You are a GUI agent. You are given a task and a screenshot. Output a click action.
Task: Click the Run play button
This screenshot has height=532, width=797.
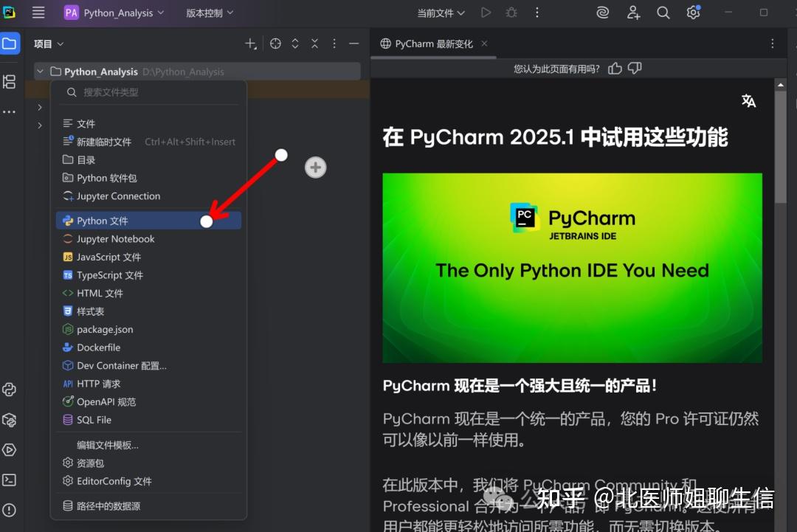click(486, 13)
